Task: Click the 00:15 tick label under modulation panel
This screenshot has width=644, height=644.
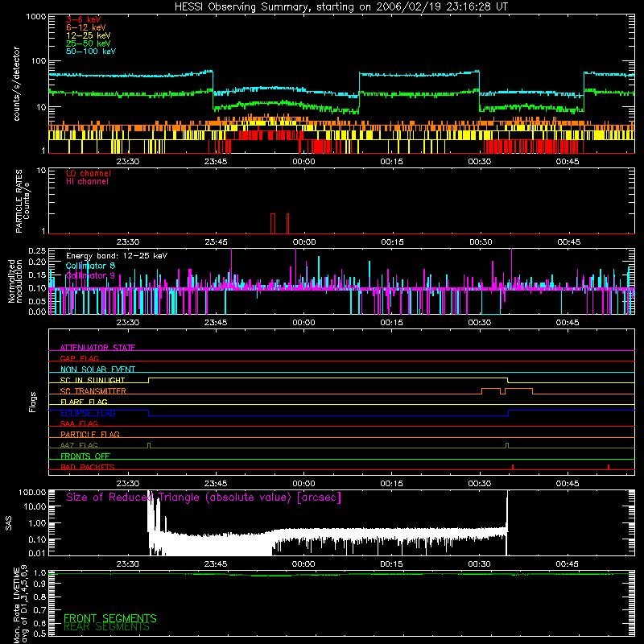Action: click(392, 323)
